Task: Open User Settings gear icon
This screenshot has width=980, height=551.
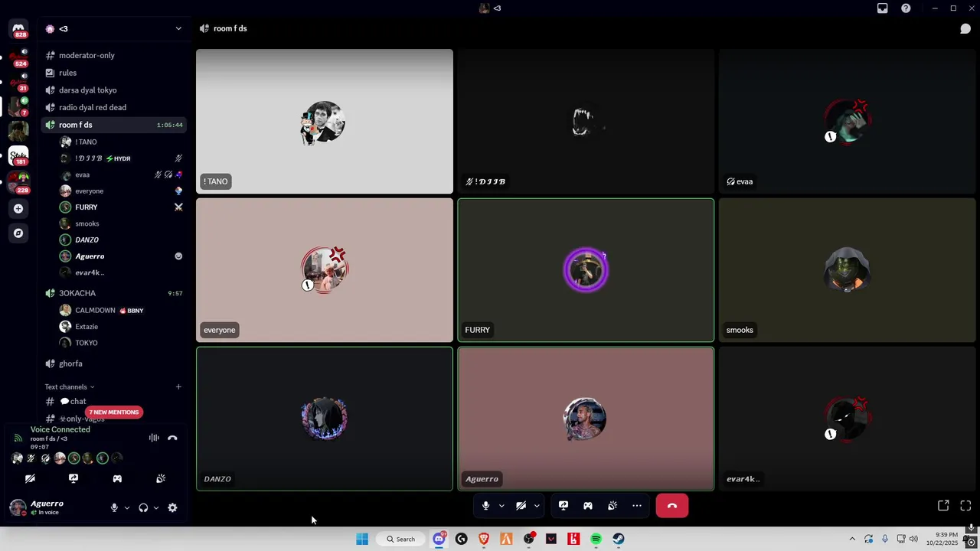Action: click(172, 507)
